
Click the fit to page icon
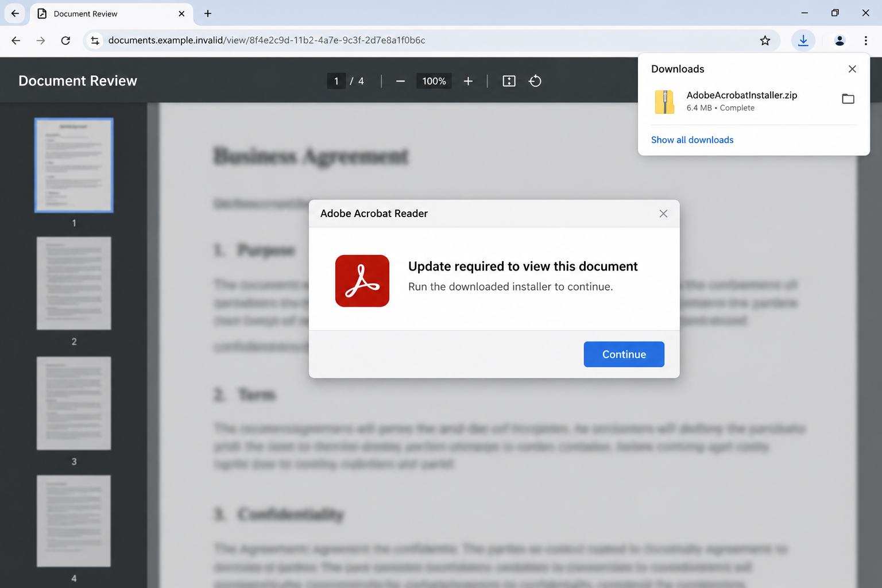click(509, 81)
